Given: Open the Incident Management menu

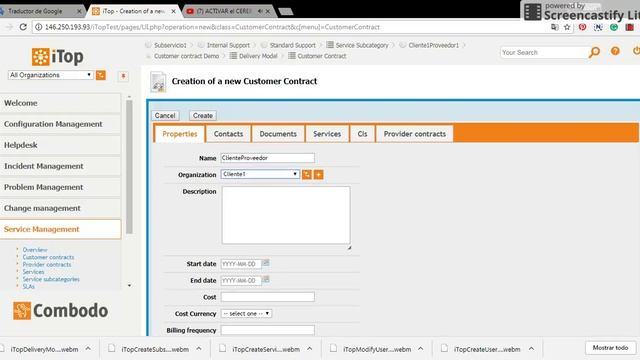Looking at the screenshot, I should (60, 166).
